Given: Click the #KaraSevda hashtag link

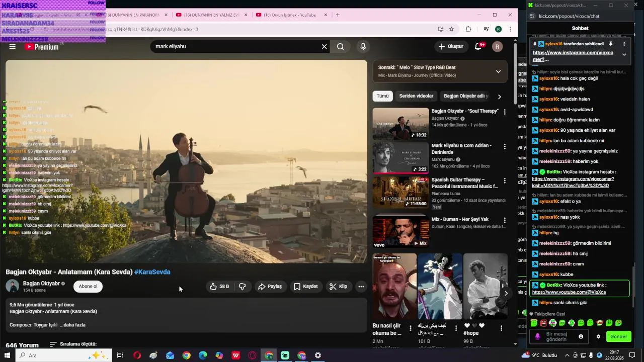Looking at the screenshot, I should tap(152, 272).
